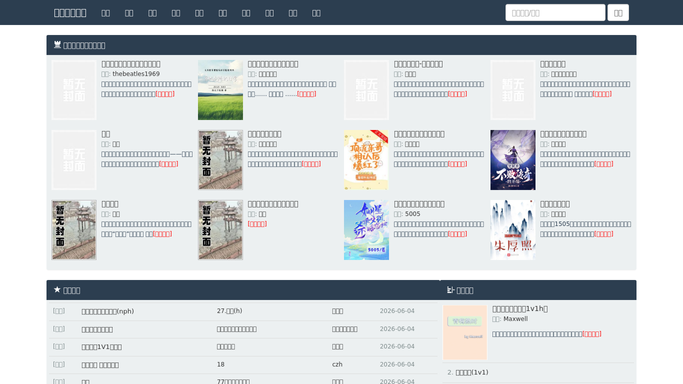683x384 pixels.
Task: Open chapter 18 in the czh author row
Action: pyautogui.click(x=221, y=364)
